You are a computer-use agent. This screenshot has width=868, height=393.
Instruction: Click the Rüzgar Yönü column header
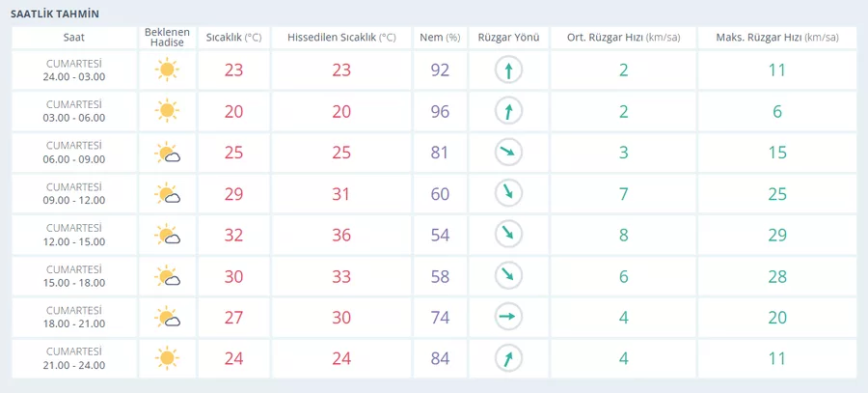(508, 38)
